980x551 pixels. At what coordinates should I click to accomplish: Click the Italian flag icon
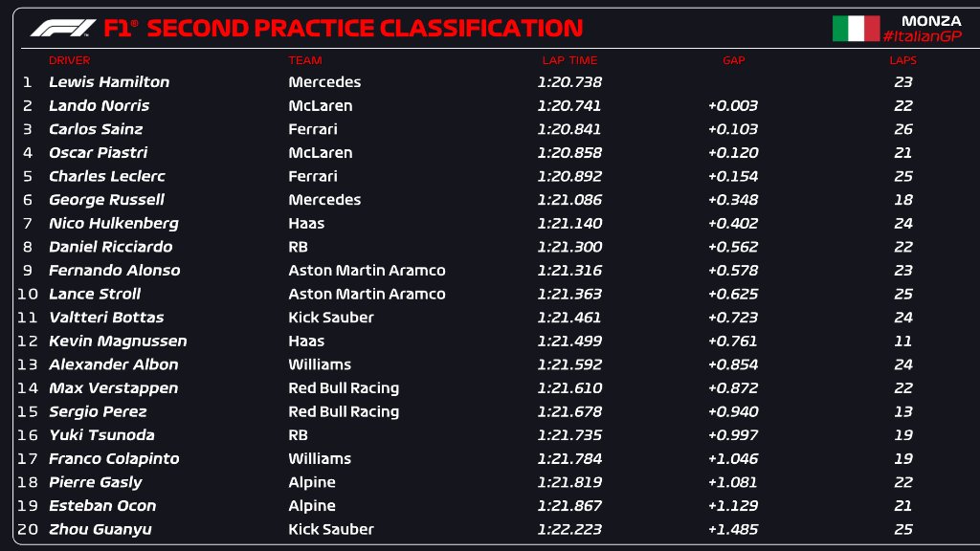(856, 28)
